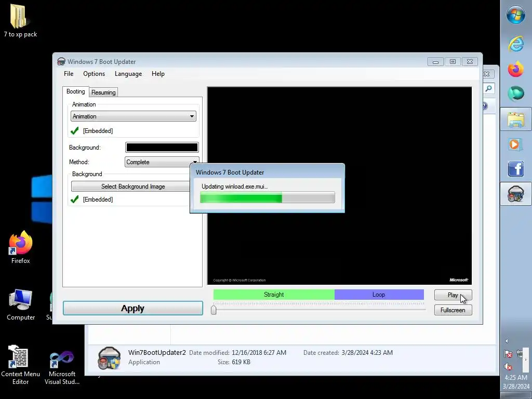Viewport: 532px width, 399px height.
Task: Open Internet Explorer from the taskbar
Action: point(516,44)
